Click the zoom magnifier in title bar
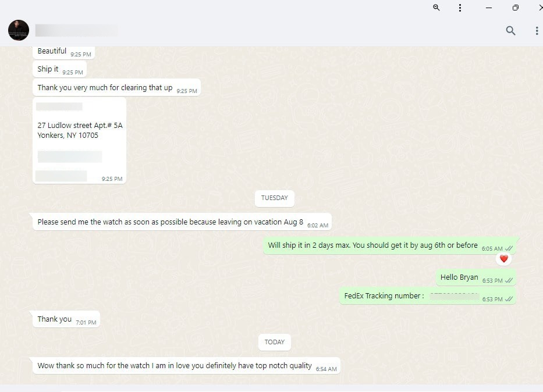Viewport: 543px width, 392px height. point(436,8)
